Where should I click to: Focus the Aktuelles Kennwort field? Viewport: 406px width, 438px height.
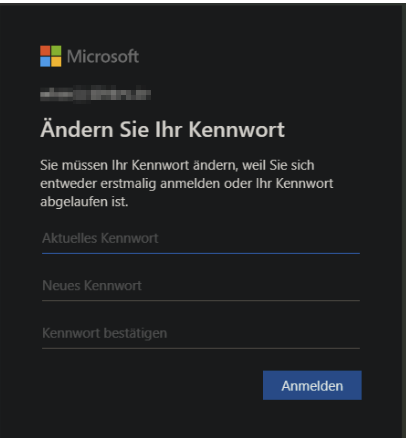[x=201, y=239]
